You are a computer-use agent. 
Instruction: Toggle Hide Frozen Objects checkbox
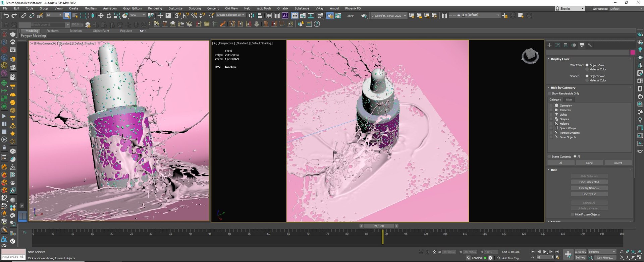click(x=573, y=214)
